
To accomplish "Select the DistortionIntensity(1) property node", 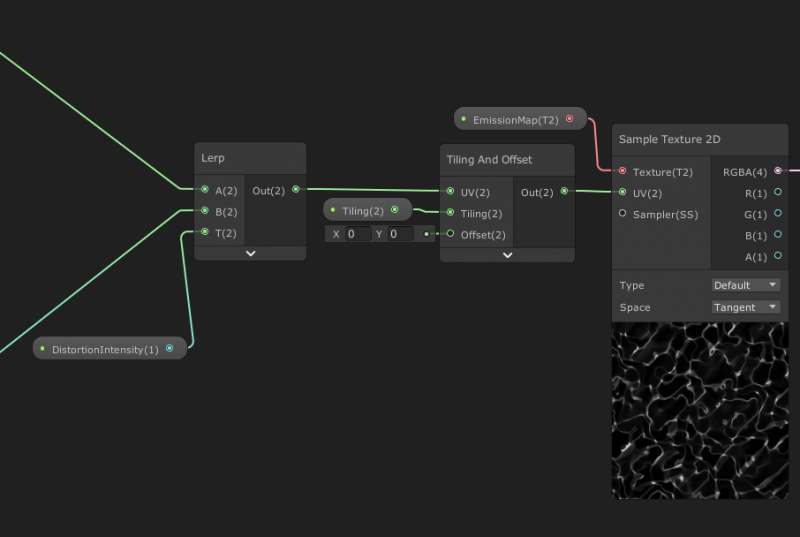I will (x=105, y=349).
